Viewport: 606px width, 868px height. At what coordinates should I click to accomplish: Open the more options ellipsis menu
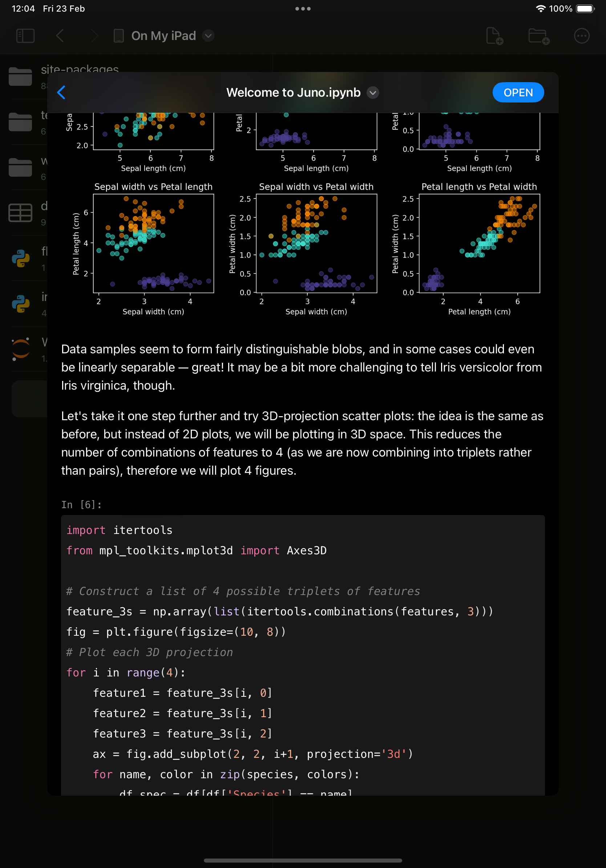pos(581,36)
